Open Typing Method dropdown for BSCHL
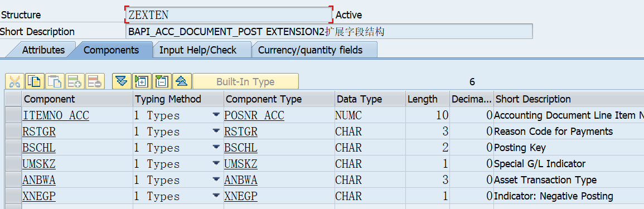The height and width of the screenshot is (209, 644). coord(216,147)
